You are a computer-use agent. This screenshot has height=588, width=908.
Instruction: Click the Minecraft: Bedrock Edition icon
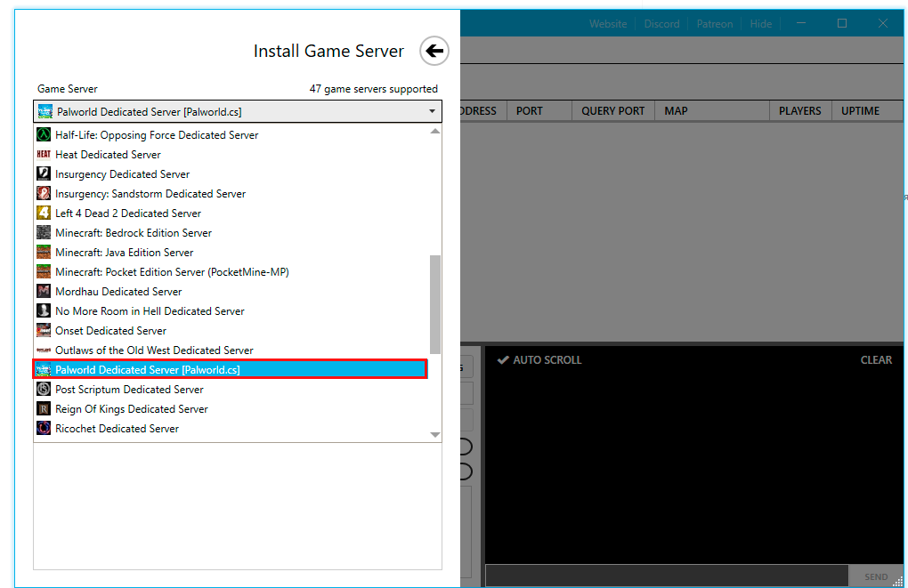(x=44, y=233)
